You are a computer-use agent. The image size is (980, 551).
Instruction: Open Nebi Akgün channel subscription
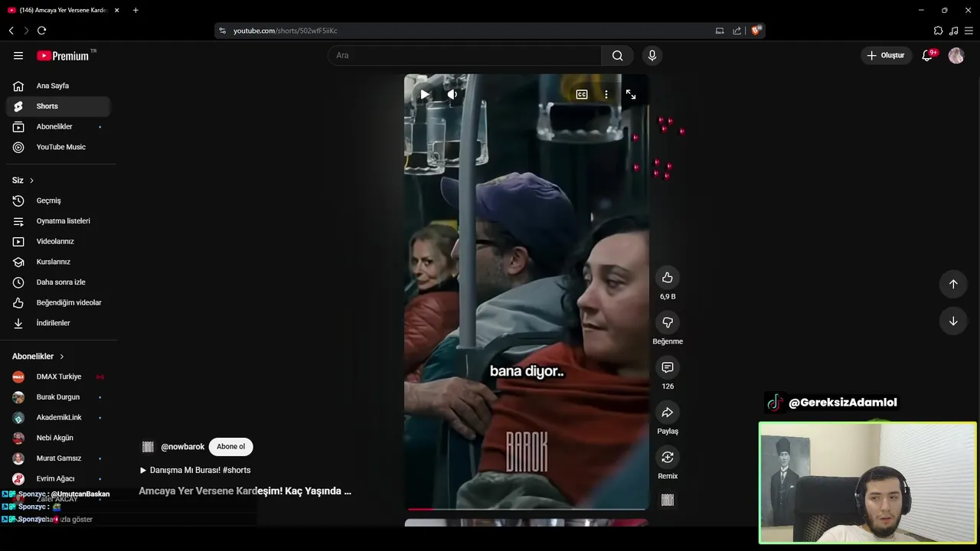click(x=58, y=438)
